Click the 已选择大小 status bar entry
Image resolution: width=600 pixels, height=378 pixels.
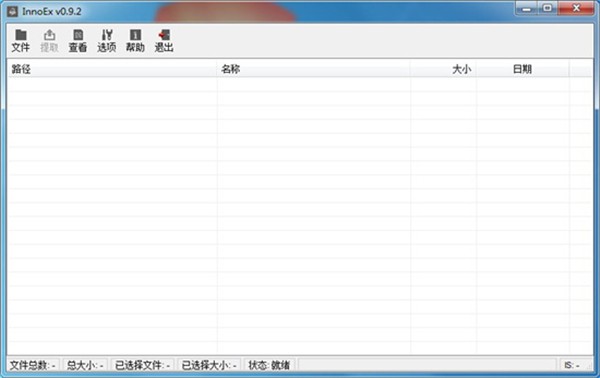209,365
